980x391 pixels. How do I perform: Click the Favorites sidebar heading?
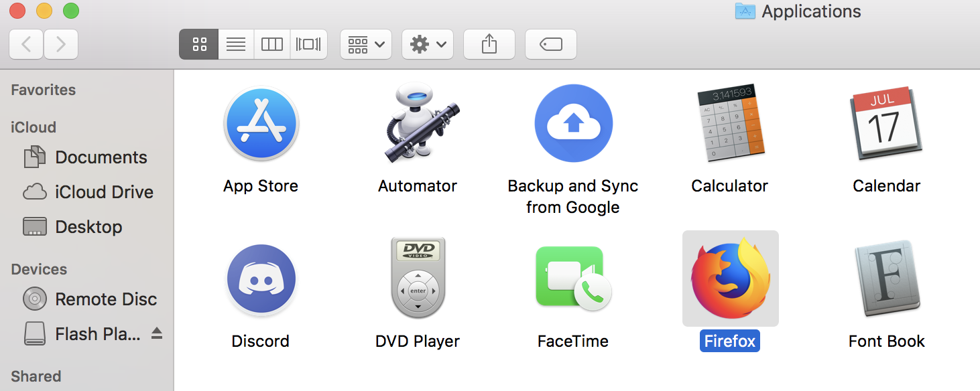click(44, 90)
